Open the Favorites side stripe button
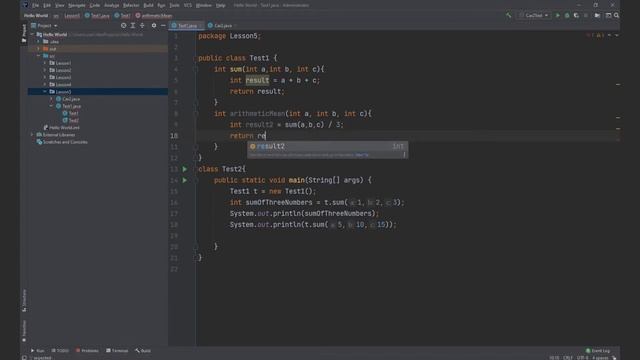Viewport: 640px width, 360px height. (24, 331)
